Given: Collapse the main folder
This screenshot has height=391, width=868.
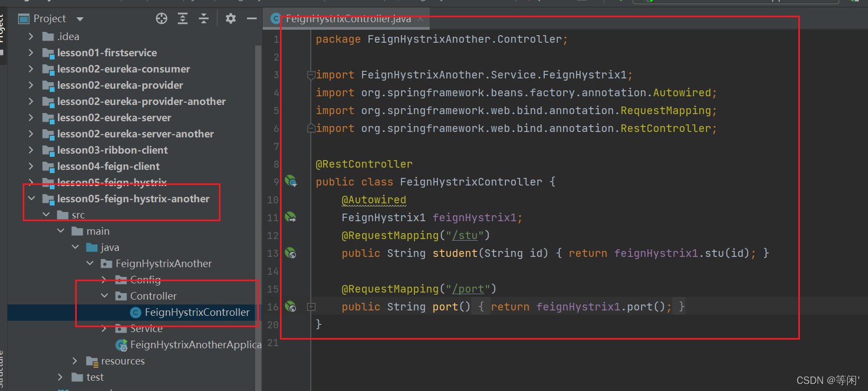Looking at the screenshot, I should (x=61, y=231).
